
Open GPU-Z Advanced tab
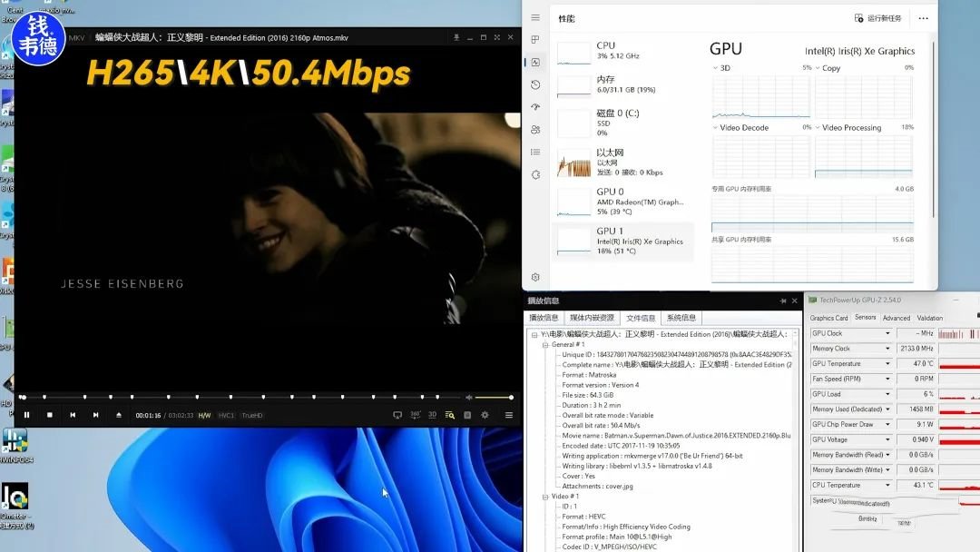click(897, 318)
